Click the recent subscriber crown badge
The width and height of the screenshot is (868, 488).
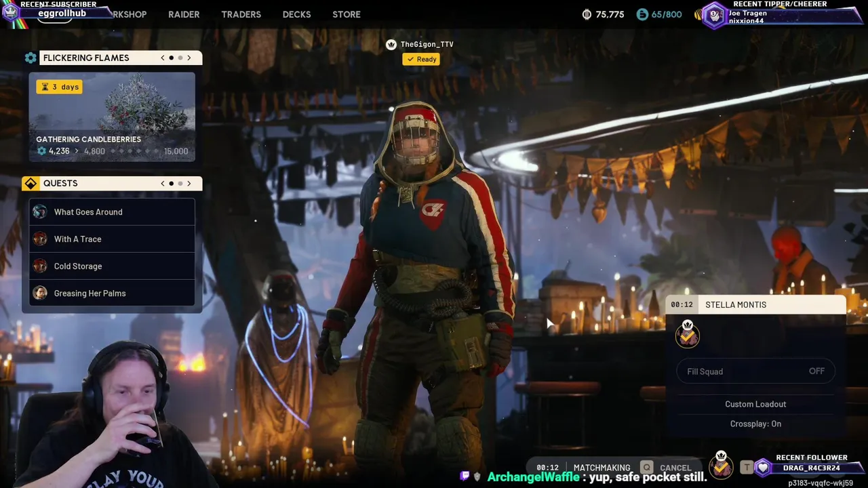[x=10, y=12]
